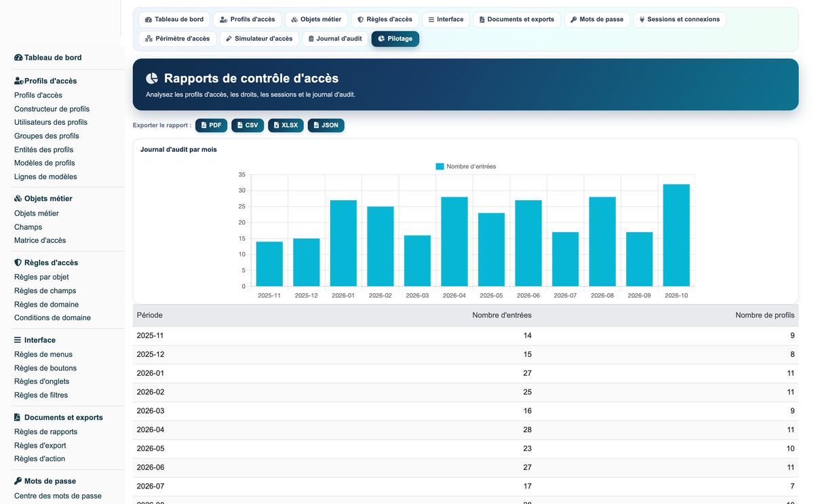Click the Journal d'audit par mois chart title
The width and height of the screenshot is (814, 504).
(178, 149)
